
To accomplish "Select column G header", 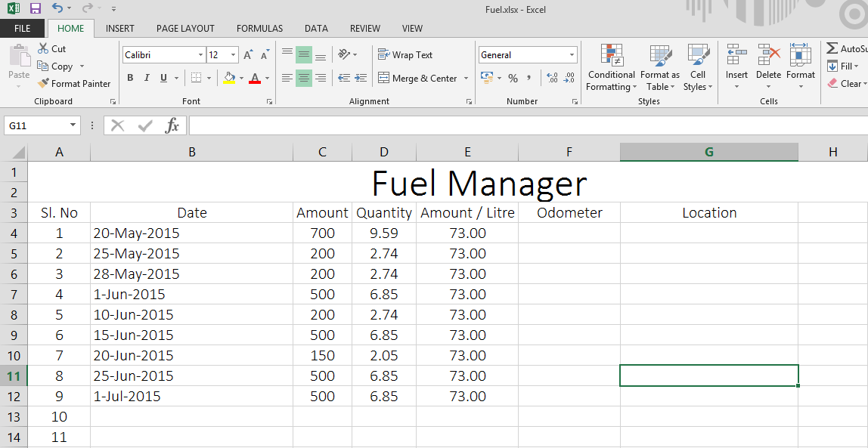I will [709, 152].
